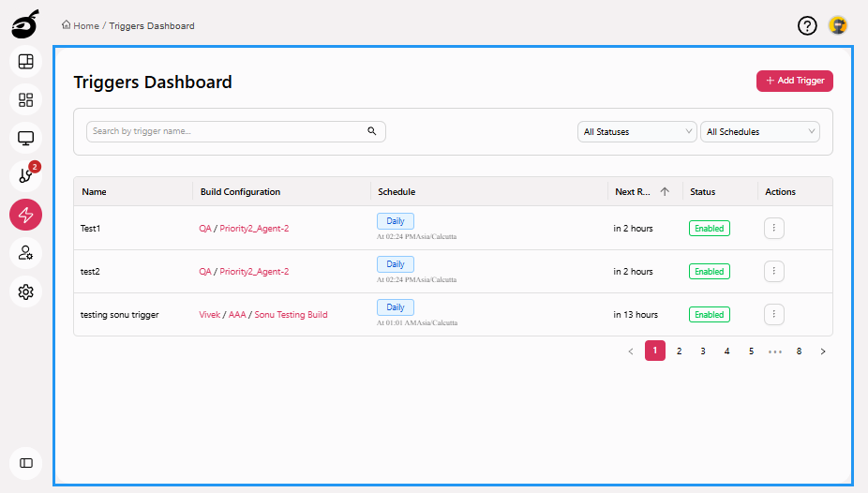Select the lightning bolt Triggers icon

(26, 215)
